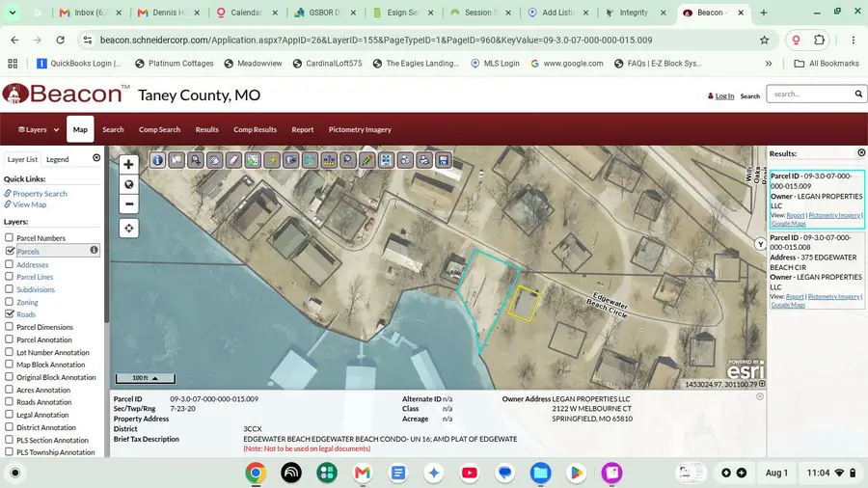868x488 pixels.
Task: Show hidden bookmarks with the chevron
Action: pyautogui.click(x=769, y=63)
